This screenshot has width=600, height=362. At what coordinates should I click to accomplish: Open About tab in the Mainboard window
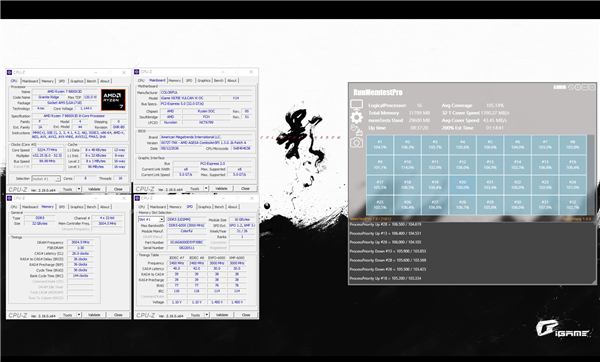232,80
